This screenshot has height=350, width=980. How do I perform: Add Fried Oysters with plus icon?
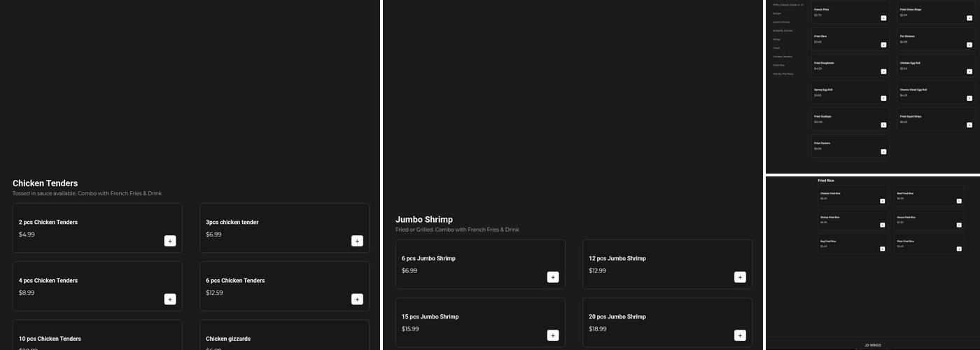click(883, 152)
